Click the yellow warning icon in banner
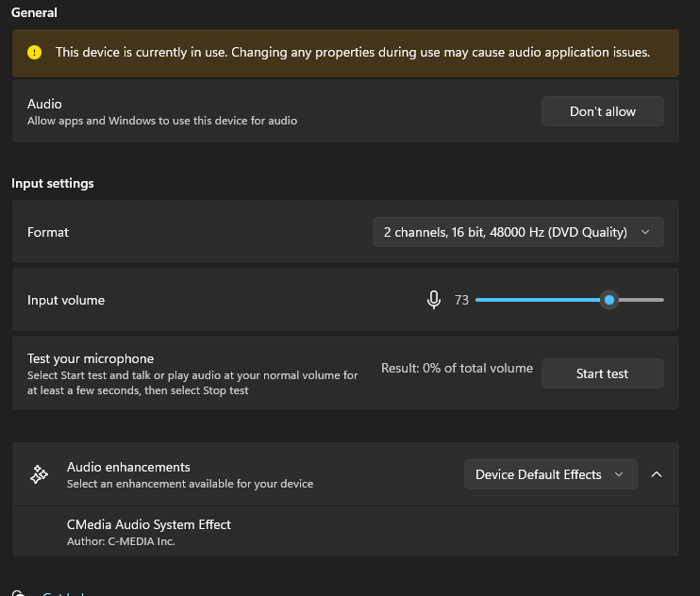 pos(34,53)
